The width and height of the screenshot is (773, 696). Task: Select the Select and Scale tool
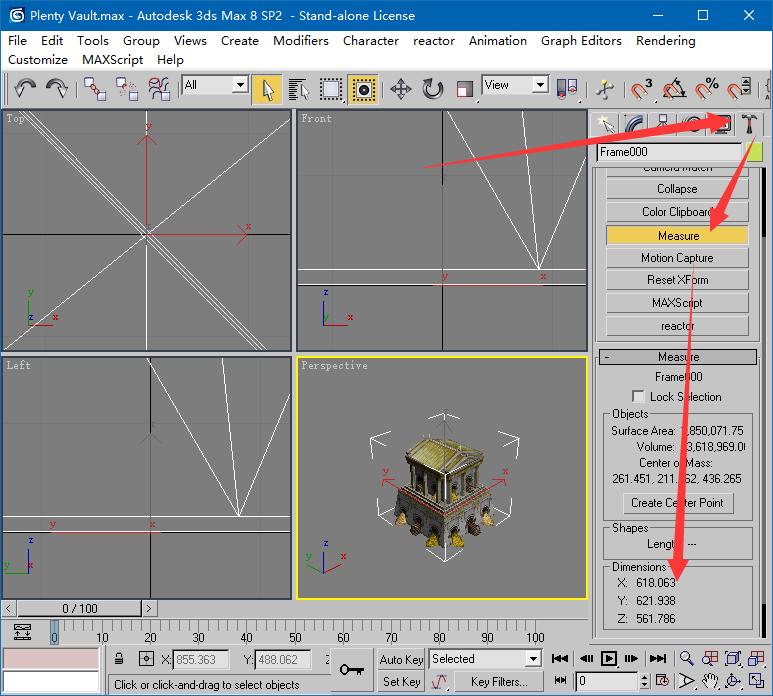point(464,89)
